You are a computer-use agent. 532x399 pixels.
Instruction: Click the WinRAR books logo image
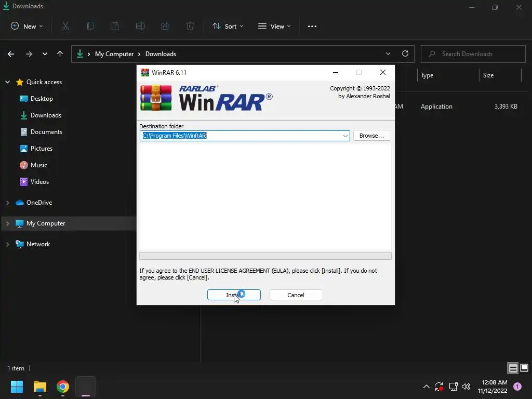[156, 98]
